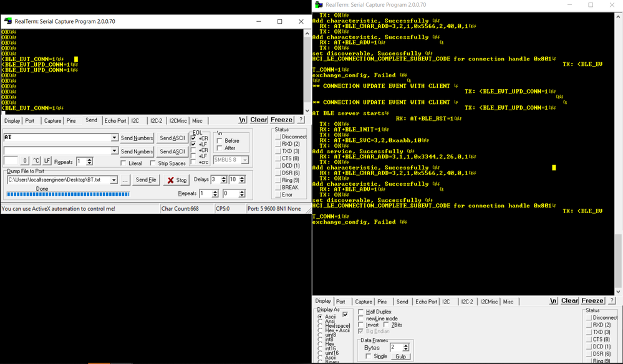The image size is (623, 364).
Task: Enable newLine mode checkbox in right window
Action: coord(361,318)
